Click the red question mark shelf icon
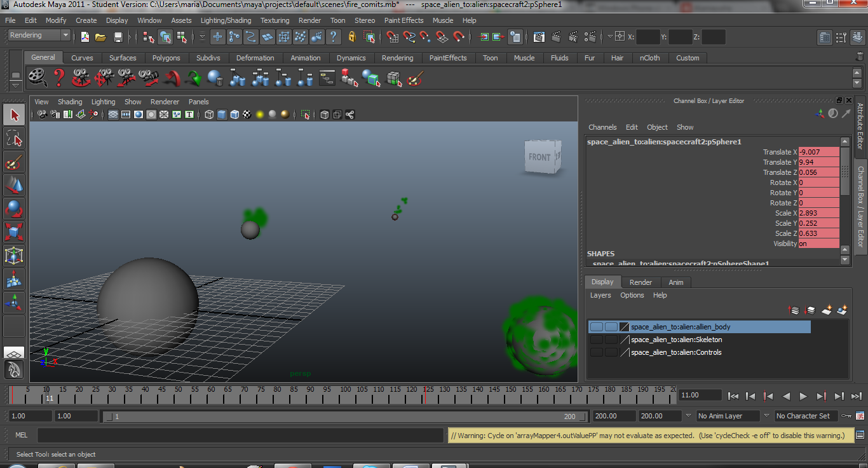 (59, 78)
